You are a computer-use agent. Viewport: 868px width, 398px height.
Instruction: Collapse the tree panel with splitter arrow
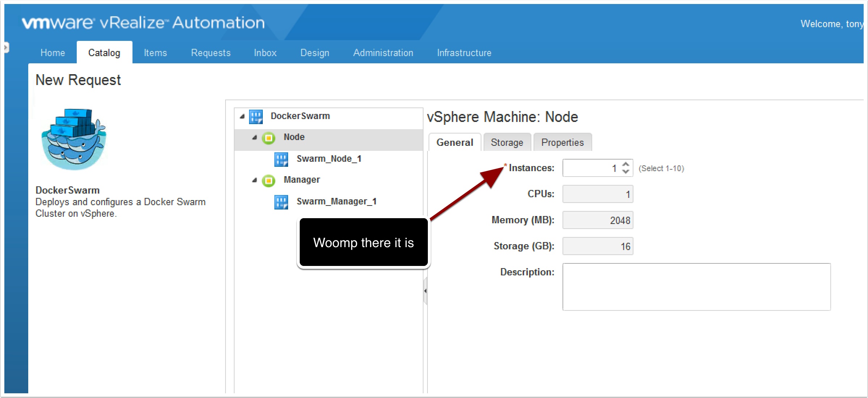[x=425, y=291]
